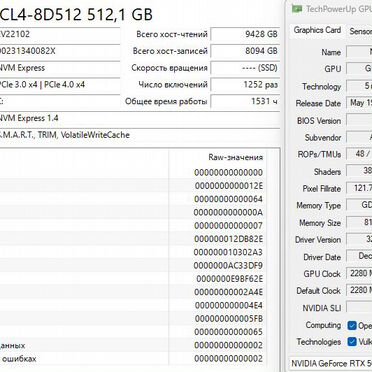
Task: Select raw value 000000010302A3
Action: [228, 252]
